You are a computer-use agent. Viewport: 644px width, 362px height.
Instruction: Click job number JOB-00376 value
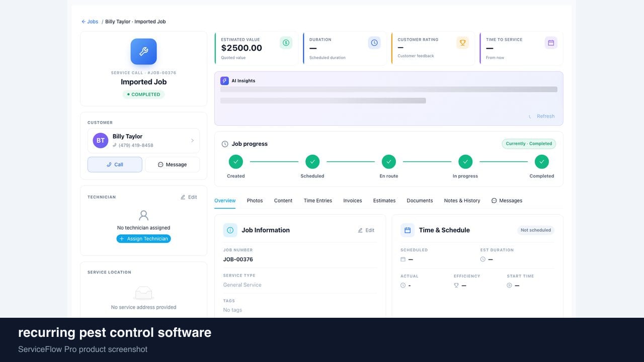[x=238, y=259]
